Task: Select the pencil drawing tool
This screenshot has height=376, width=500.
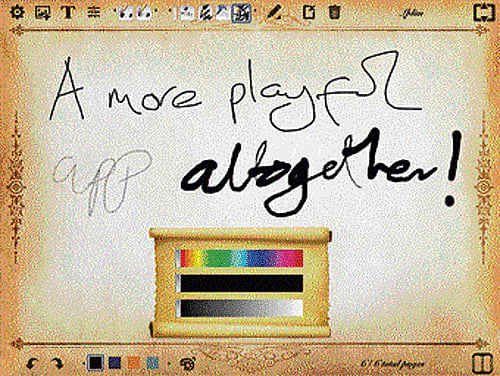Action: [275, 13]
